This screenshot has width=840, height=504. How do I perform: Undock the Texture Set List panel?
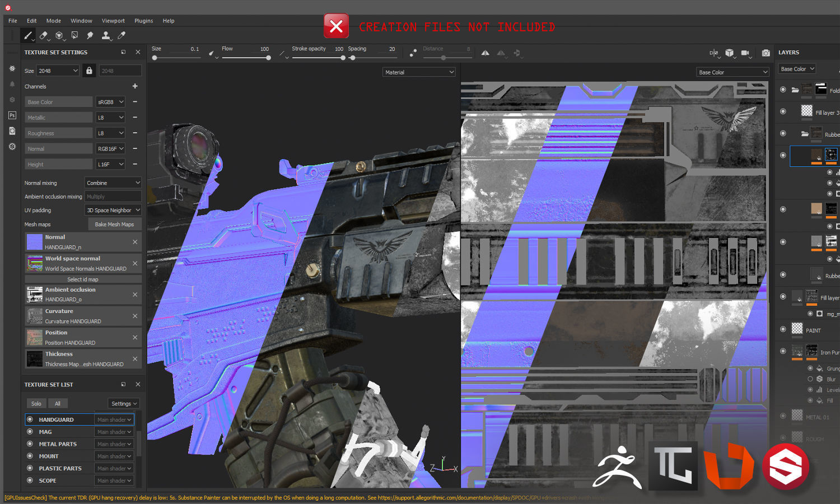(123, 384)
